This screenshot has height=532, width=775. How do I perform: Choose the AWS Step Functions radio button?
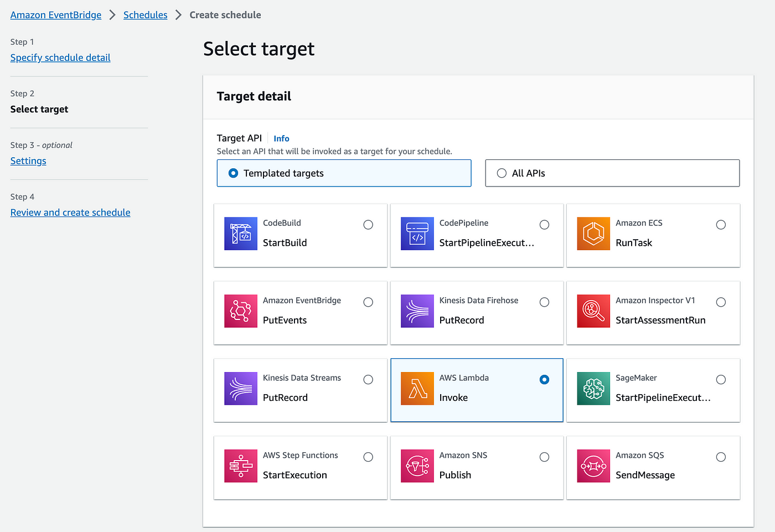click(x=368, y=457)
